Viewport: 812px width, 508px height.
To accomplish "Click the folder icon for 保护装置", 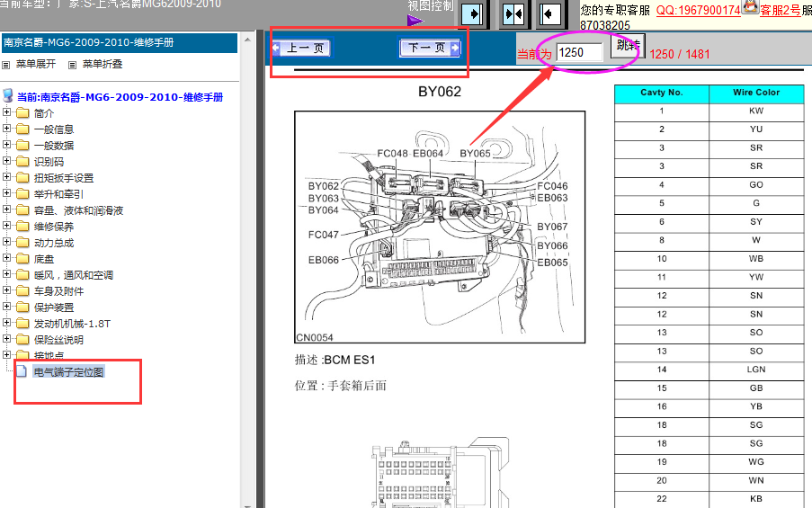I will click(x=22, y=307).
